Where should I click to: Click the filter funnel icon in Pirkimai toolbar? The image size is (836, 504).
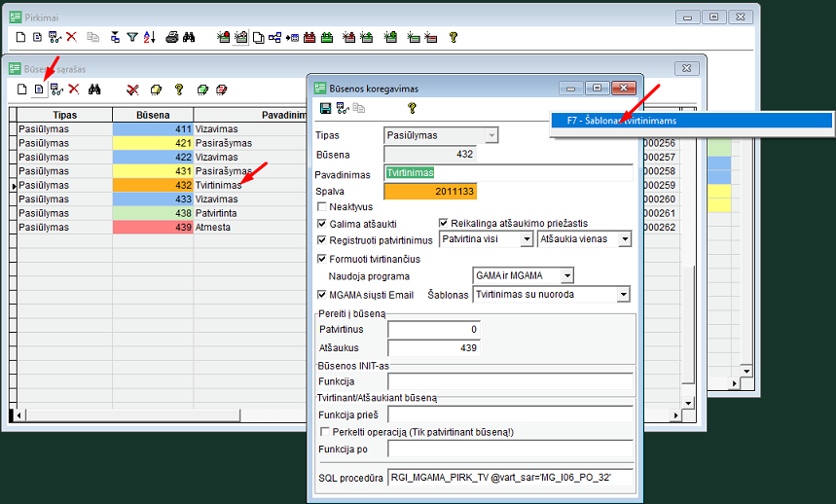[131, 38]
